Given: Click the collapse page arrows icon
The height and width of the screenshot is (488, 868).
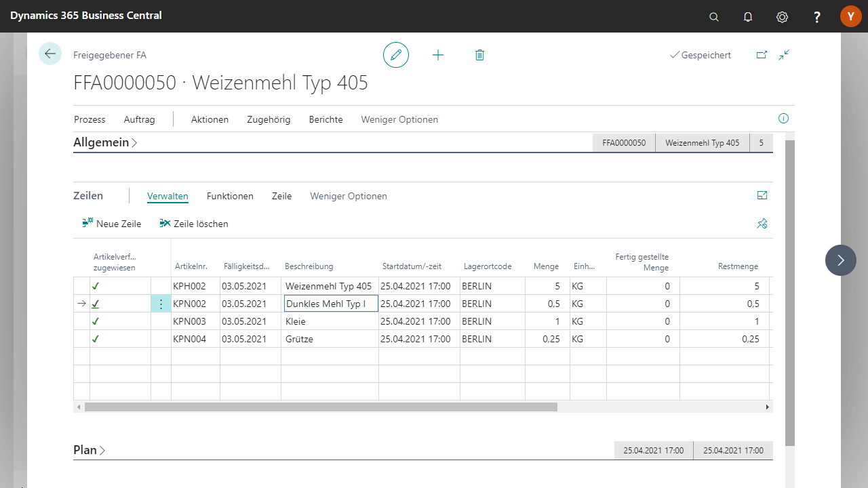Looking at the screenshot, I should [x=785, y=55].
